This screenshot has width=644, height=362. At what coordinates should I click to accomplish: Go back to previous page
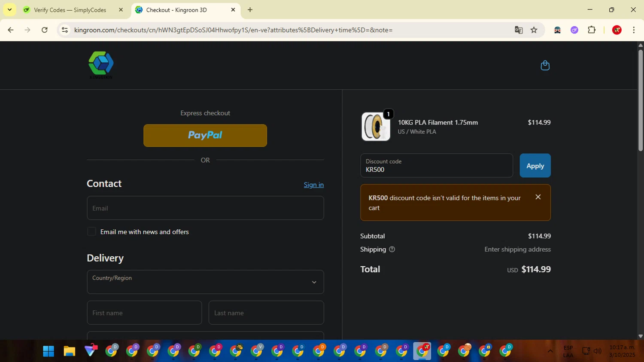click(11, 30)
